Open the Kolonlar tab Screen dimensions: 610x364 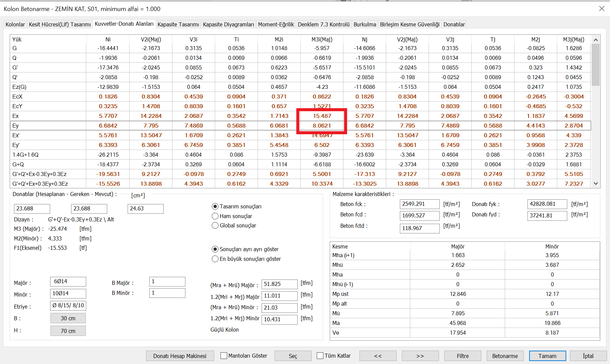(15, 24)
